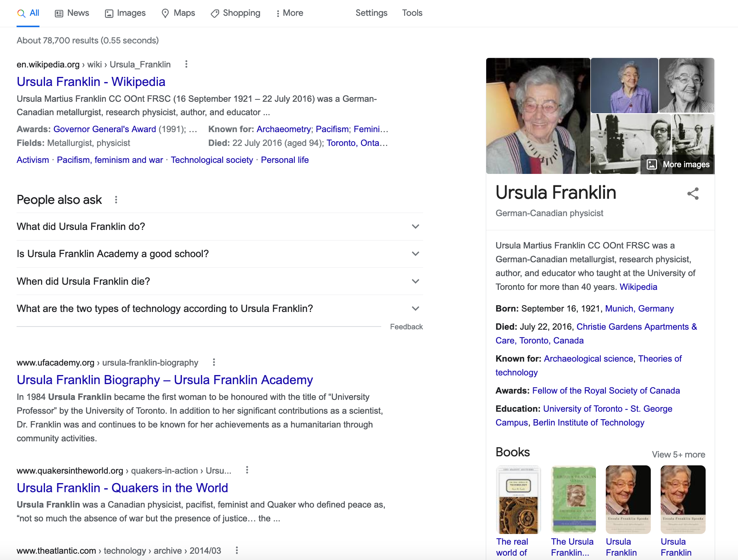Screen dimensions: 738x560
Task: Click 'The Ursula Franklin...' book title link
Action: (572, 547)
